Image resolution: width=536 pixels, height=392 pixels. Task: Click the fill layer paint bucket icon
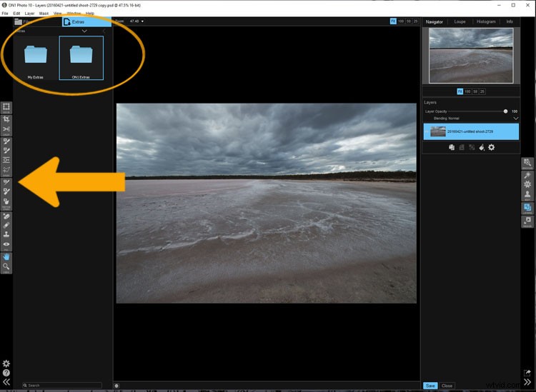(x=481, y=148)
